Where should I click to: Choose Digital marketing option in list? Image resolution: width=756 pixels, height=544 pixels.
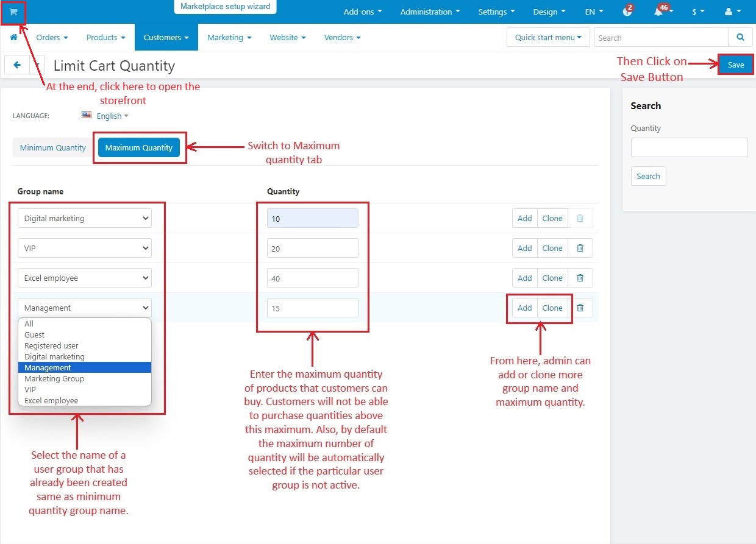point(85,356)
